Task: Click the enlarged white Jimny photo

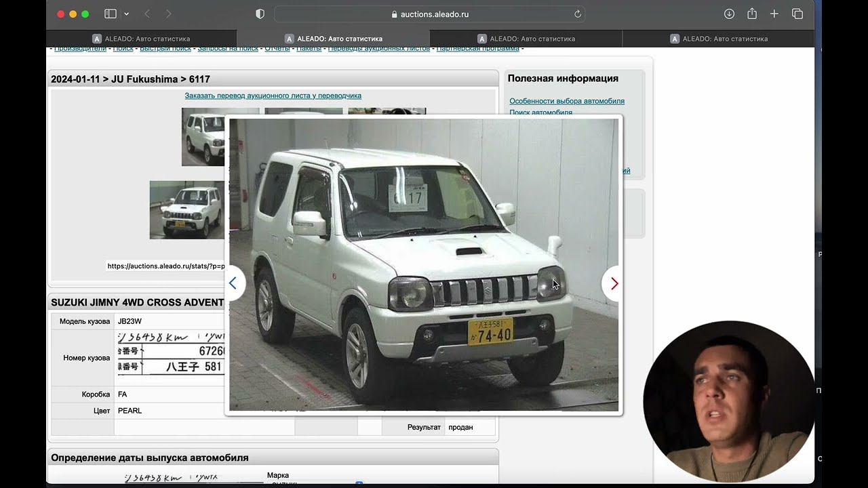Action: click(x=424, y=265)
